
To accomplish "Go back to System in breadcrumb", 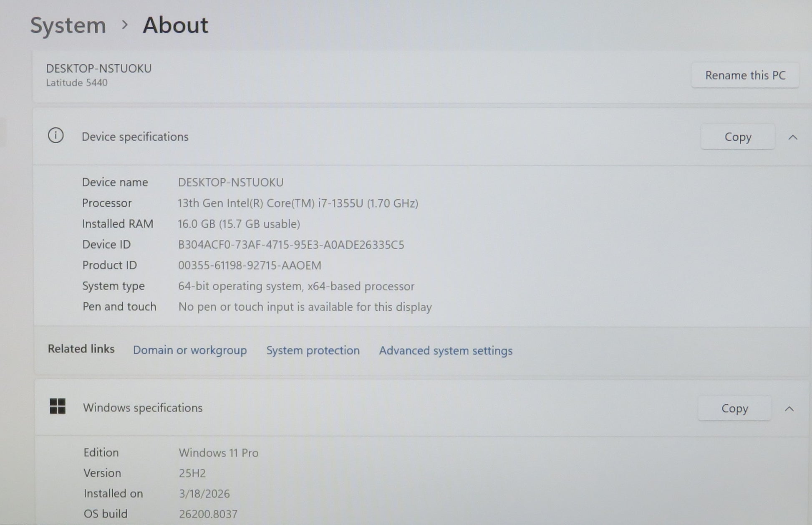I will click(x=68, y=25).
